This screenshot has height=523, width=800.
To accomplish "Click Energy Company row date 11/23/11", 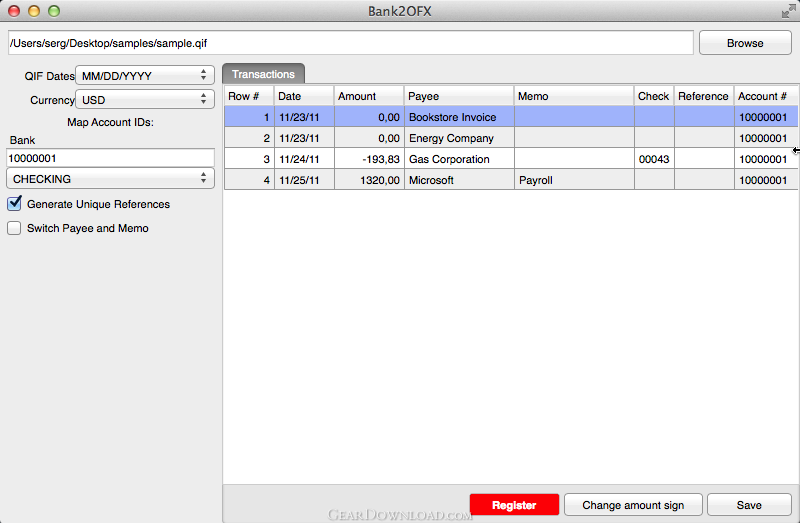I will point(304,138).
